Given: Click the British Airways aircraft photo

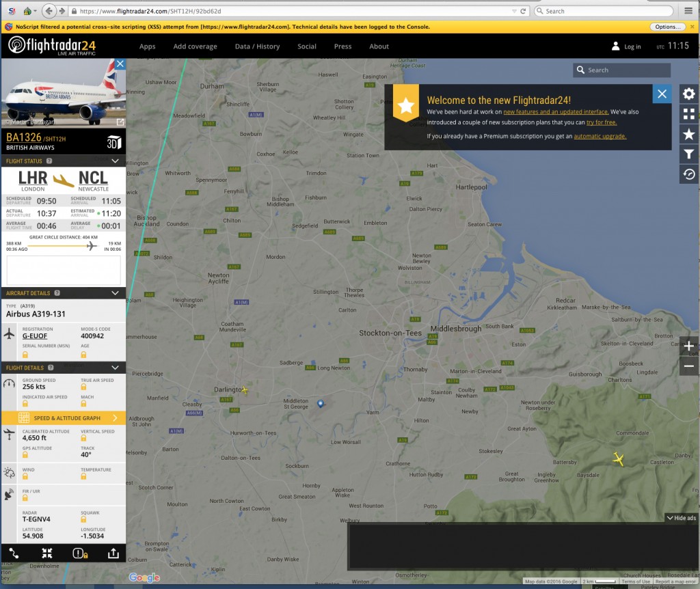Looking at the screenshot, I should (x=64, y=93).
